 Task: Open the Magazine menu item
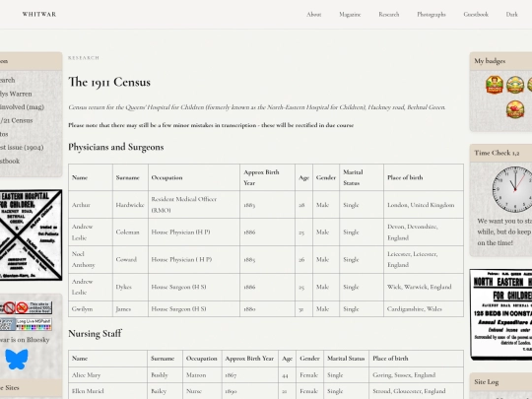(350, 14)
